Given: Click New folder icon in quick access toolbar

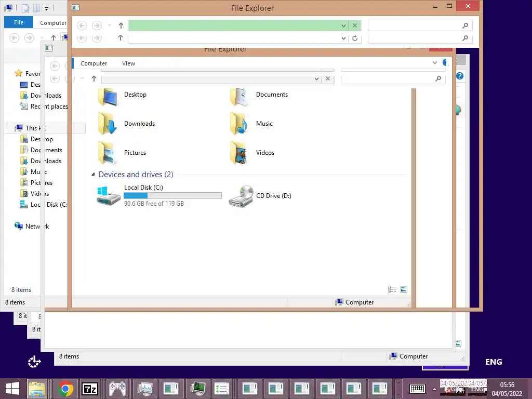Looking at the screenshot, I should tap(37, 8).
